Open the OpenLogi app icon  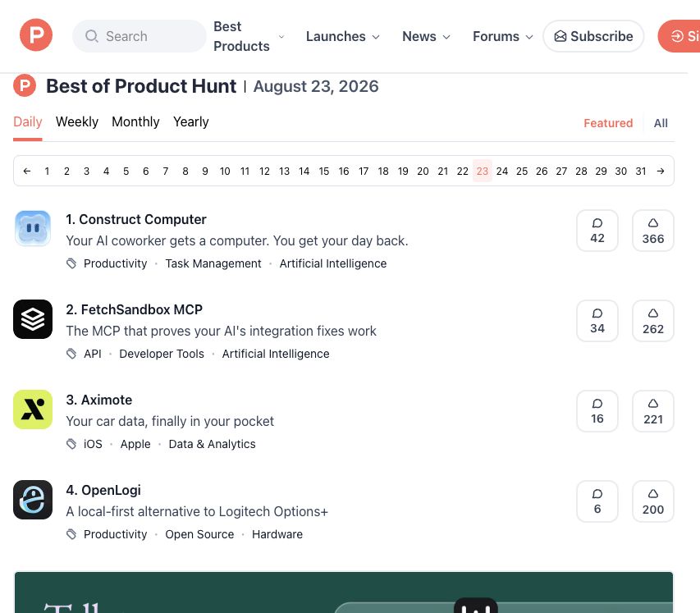[33, 500]
